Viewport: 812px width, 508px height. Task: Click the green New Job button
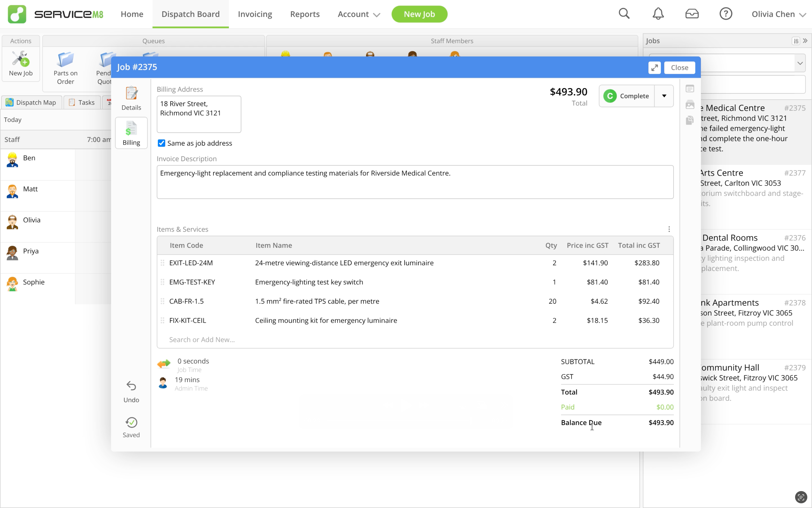click(419, 14)
